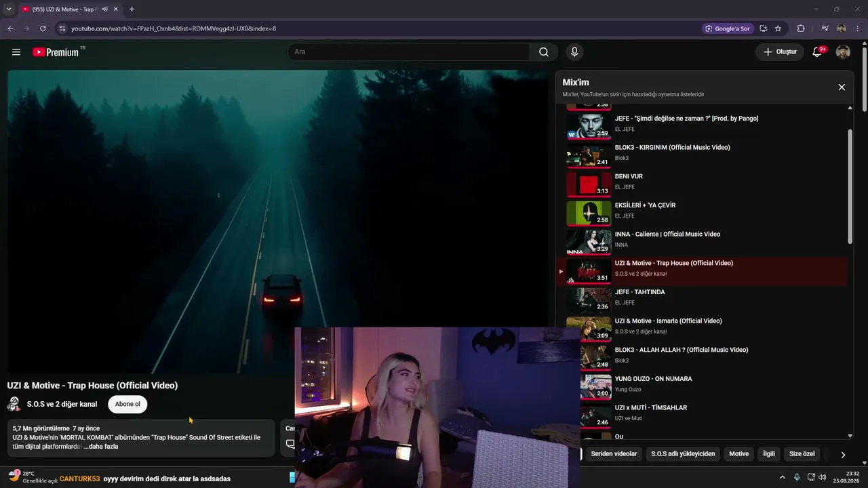Viewport: 868px width, 488px height.
Task: Open network settings from the tray
Action: [810, 477]
